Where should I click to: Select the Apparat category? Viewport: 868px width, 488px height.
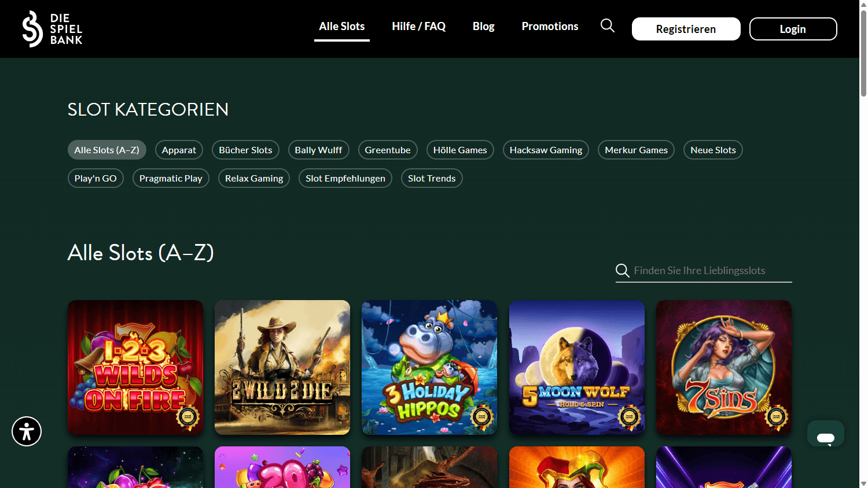pyautogui.click(x=179, y=150)
